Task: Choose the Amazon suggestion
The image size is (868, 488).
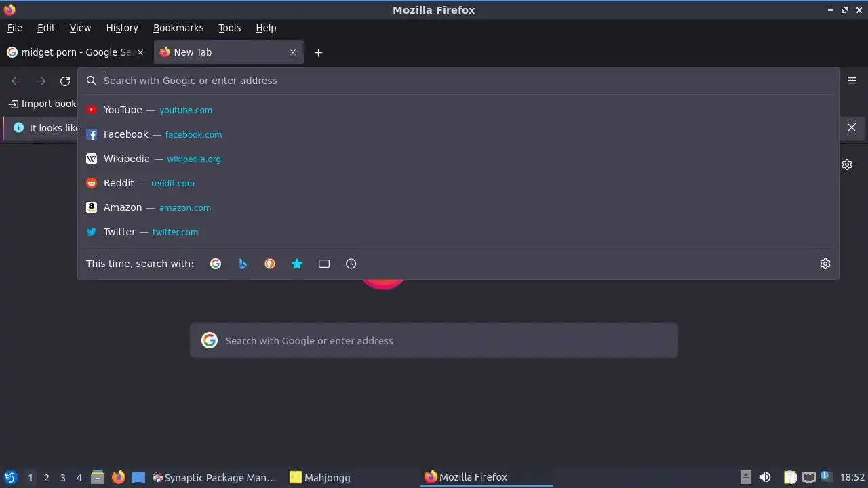Action: (x=458, y=207)
